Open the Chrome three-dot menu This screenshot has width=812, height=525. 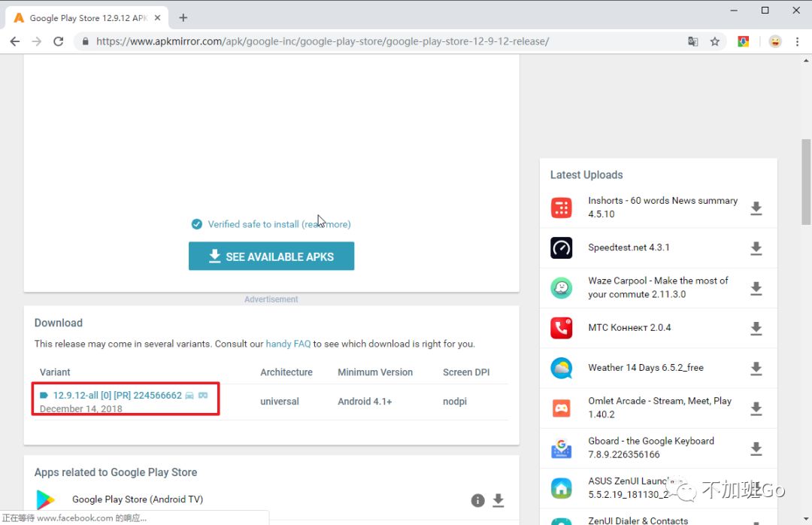tap(798, 41)
